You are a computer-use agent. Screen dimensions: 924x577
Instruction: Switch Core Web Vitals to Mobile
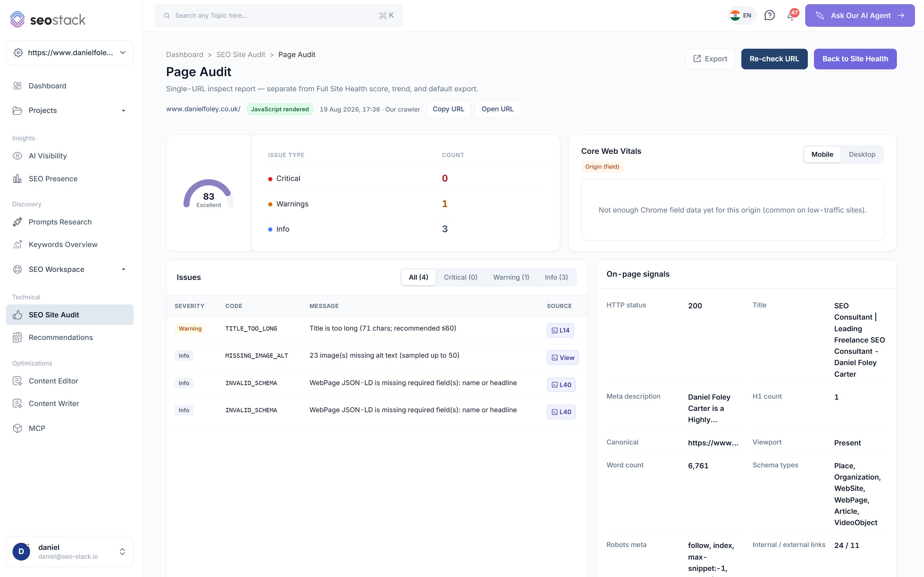click(822, 154)
